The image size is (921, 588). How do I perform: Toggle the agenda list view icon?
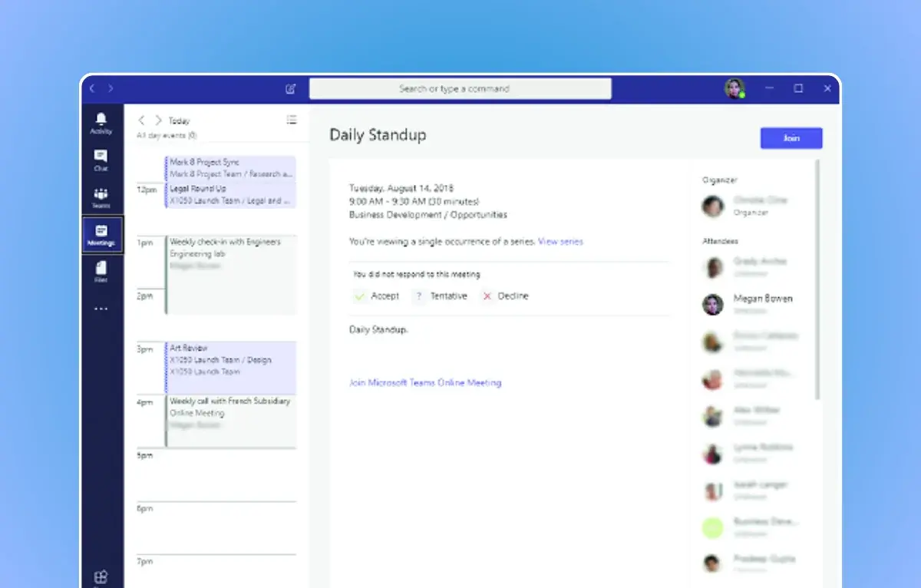[x=292, y=120]
